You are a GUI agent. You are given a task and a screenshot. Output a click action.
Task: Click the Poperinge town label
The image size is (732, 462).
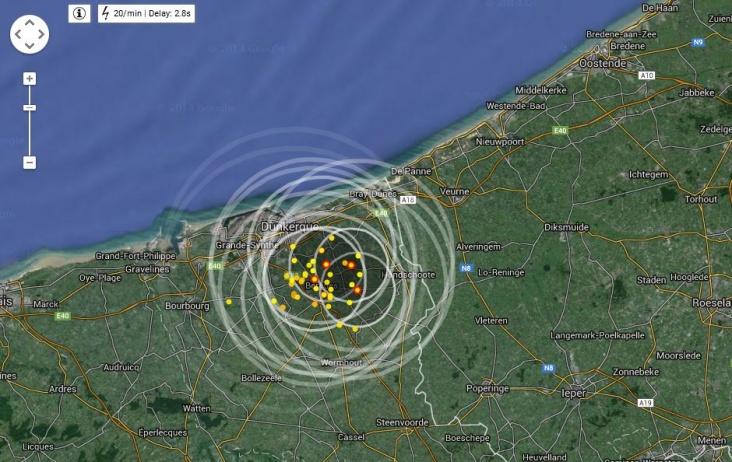click(488, 389)
